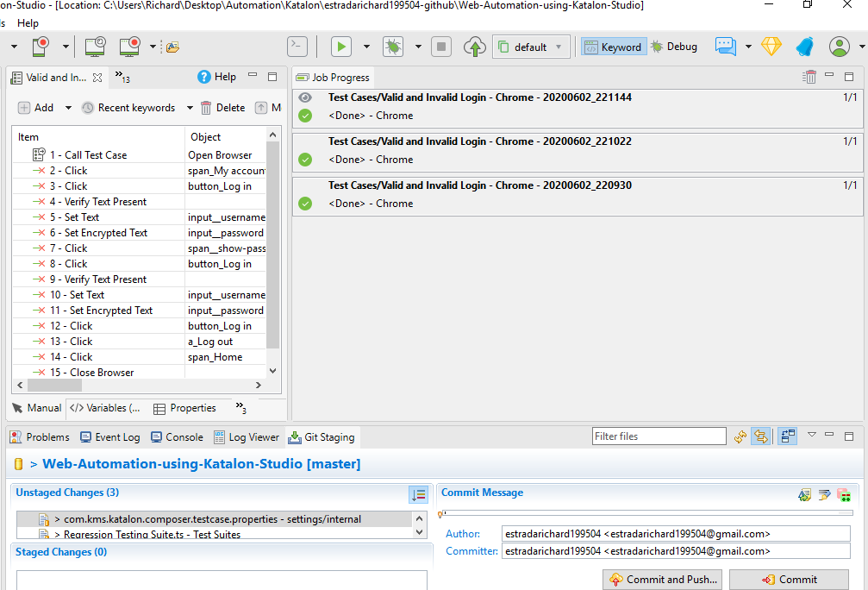Switch to the Event Log tab
868x590 pixels.
[x=110, y=437]
